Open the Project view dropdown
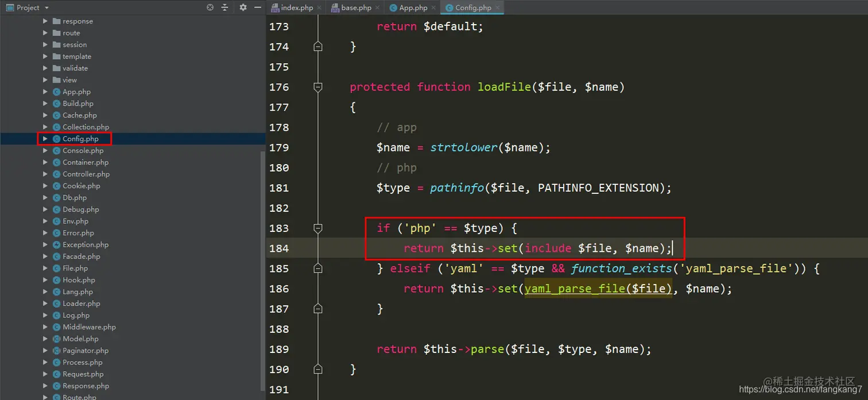Screen dimensions: 868x400 pos(46,8)
